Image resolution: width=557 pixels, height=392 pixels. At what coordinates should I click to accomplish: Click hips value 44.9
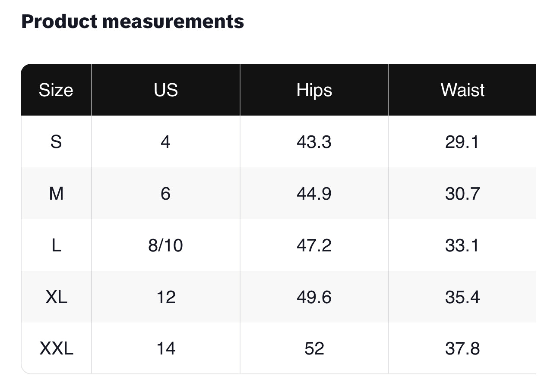[x=314, y=193]
